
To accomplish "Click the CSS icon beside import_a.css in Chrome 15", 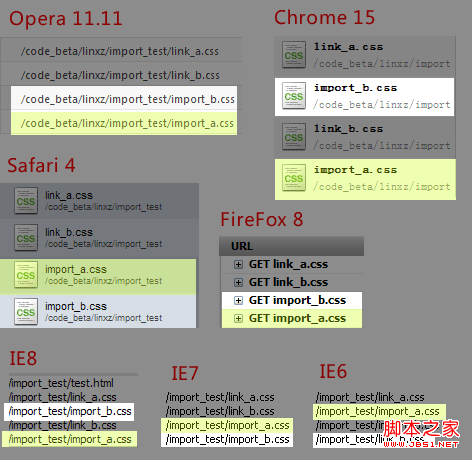I will [x=294, y=178].
